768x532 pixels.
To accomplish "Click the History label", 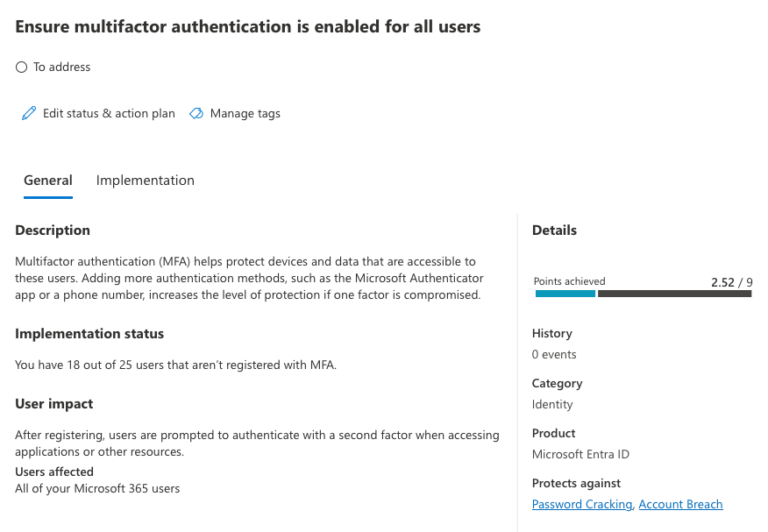I will pyautogui.click(x=552, y=333).
